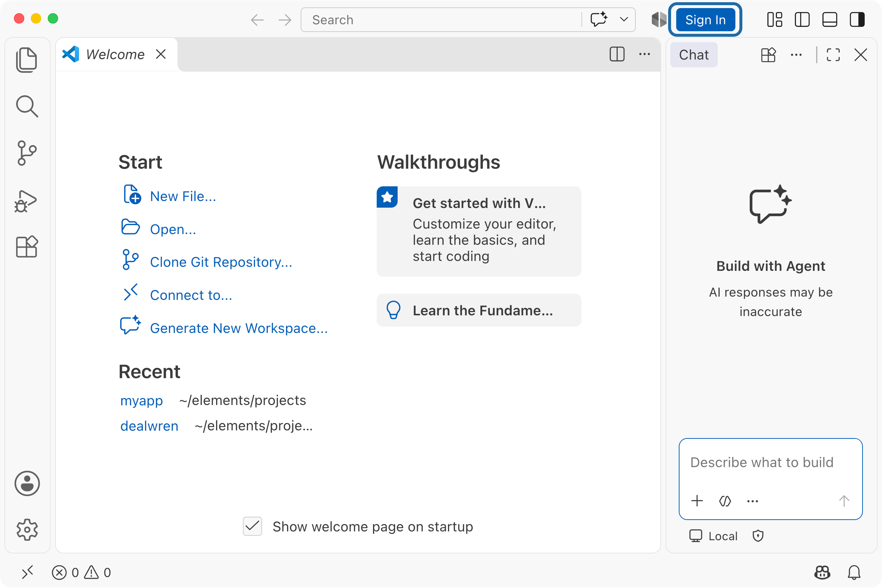Toggle the bottom panel visibility
Image resolution: width=882 pixels, height=588 pixels.
[830, 19]
